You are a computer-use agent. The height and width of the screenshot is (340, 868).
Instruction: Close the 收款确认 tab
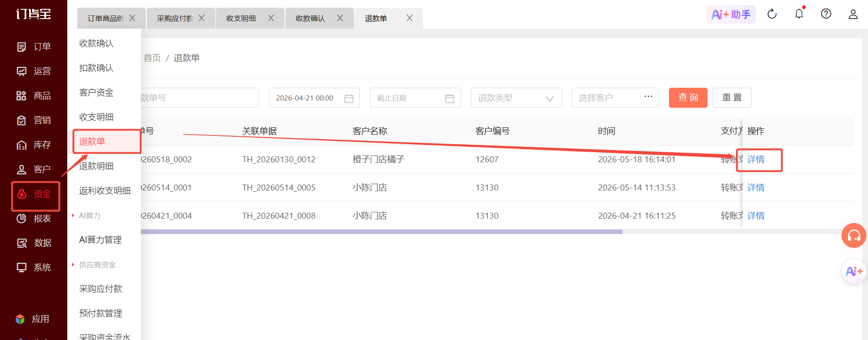(x=340, y=18)
